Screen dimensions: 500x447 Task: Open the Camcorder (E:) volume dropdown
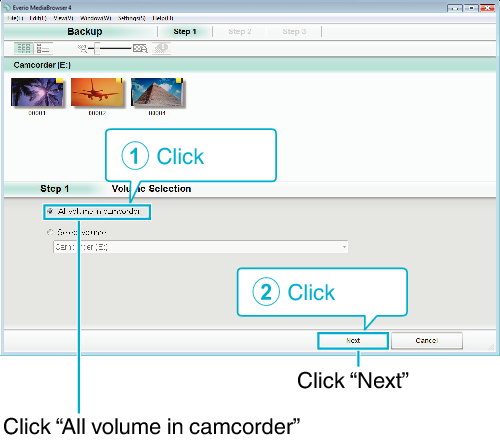click(201, 247)
